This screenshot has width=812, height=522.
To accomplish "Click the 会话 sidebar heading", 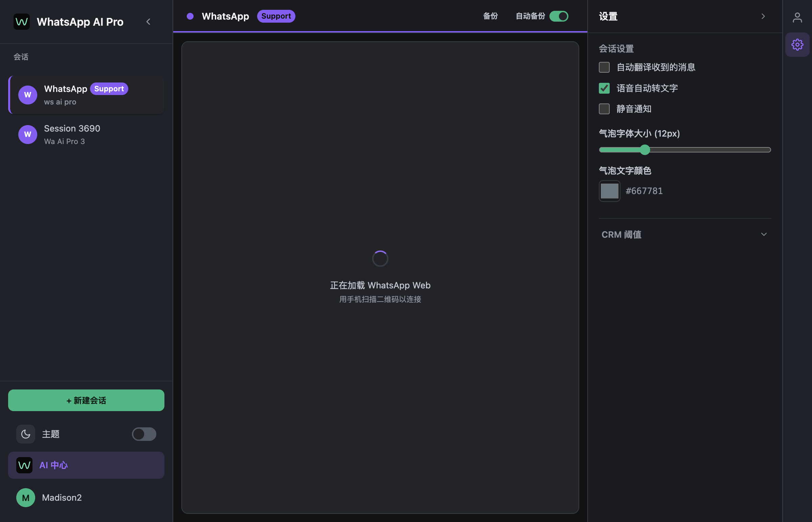I will point(21,56).
